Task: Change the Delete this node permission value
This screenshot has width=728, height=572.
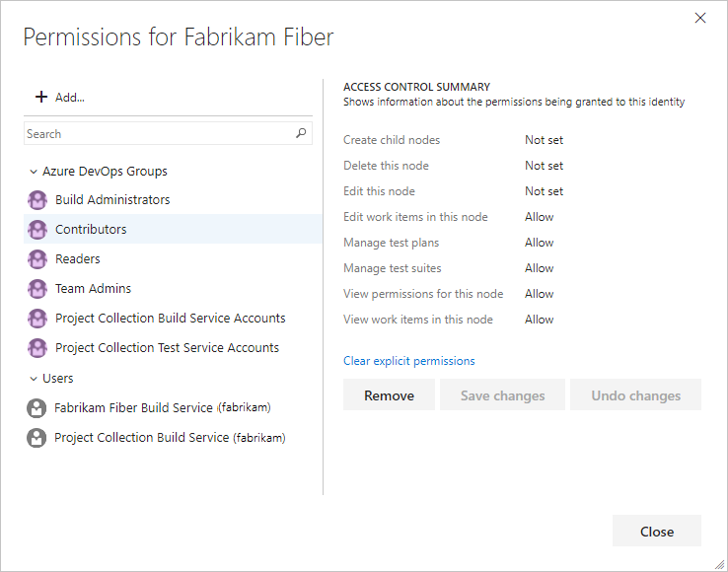Action: tap(544, 166)
